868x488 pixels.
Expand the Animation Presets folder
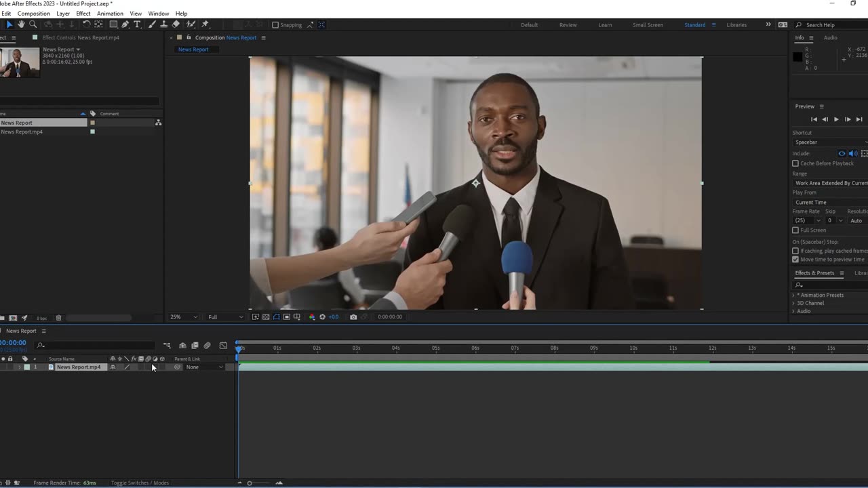coord(793,295)
